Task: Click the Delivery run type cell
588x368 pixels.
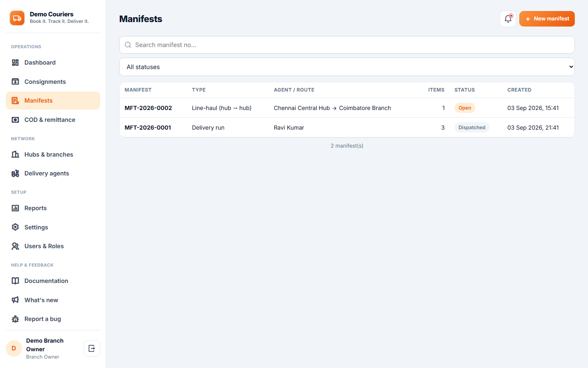Action: coord(208,128)
